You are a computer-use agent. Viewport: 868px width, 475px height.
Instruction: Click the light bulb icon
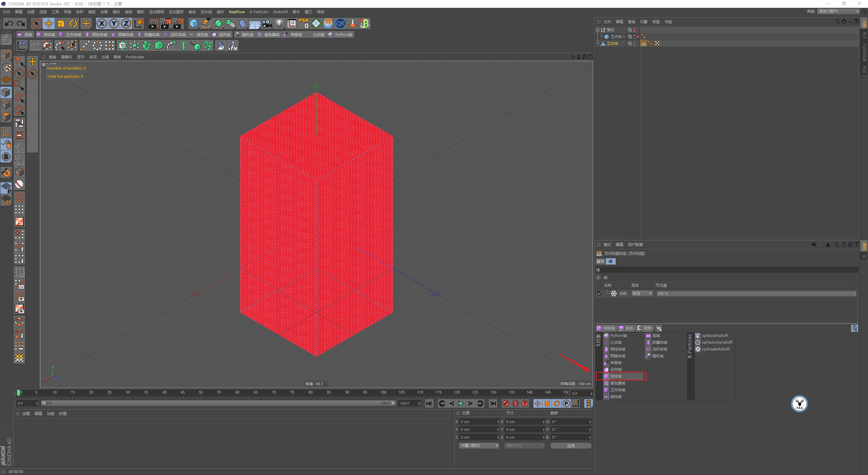279,23
